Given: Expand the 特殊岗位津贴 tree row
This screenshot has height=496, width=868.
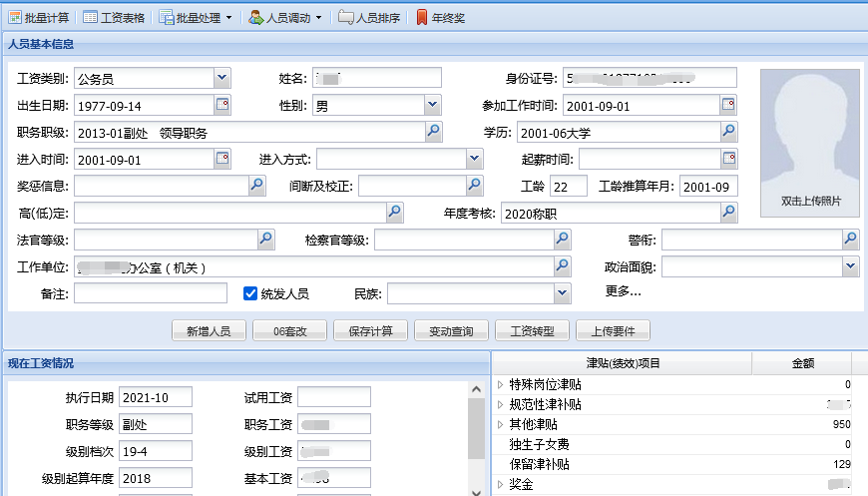Looking at the screenshot, I should click(500, 384).
